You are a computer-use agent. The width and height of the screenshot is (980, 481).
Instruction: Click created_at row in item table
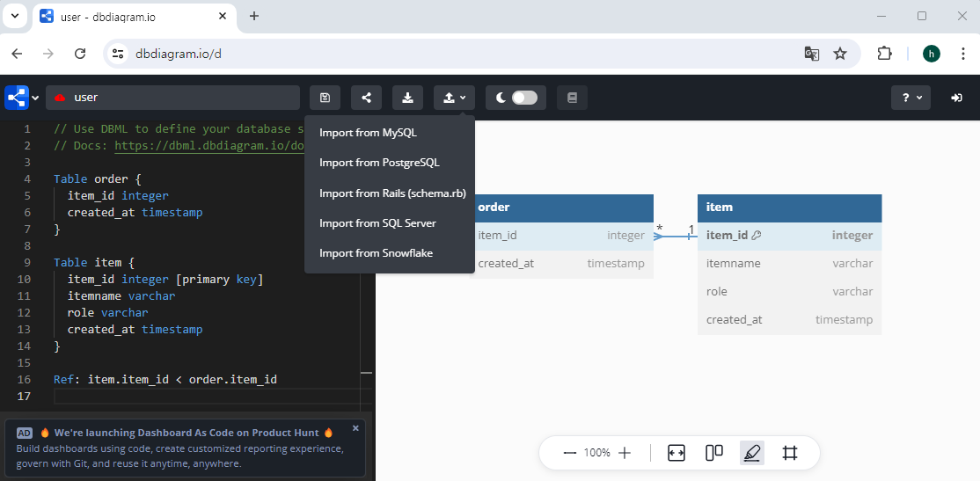coord(789,320)
